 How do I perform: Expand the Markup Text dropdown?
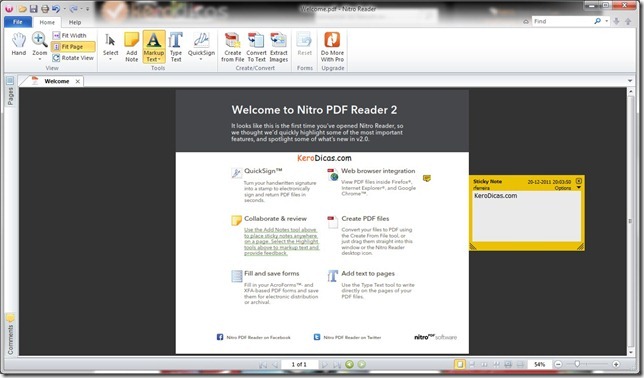pyautogui.click(x=160, y=60)
